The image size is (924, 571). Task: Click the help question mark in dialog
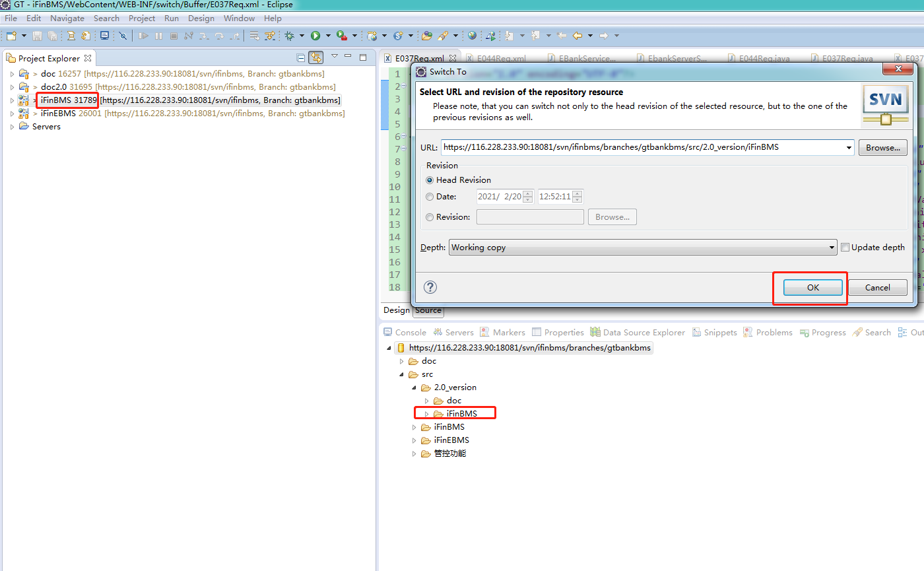pos(430,287)
